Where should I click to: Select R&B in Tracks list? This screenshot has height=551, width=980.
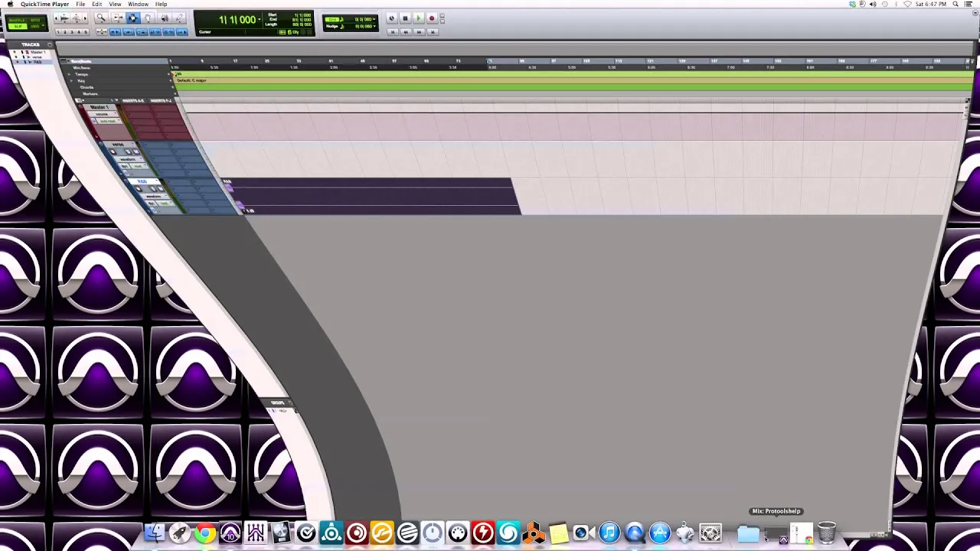38,62
